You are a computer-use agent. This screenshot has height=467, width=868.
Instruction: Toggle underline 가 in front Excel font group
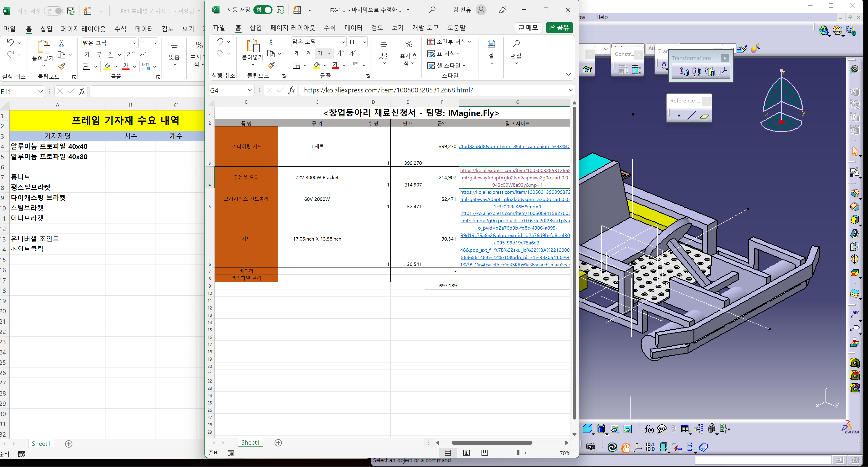coord(320,53)
